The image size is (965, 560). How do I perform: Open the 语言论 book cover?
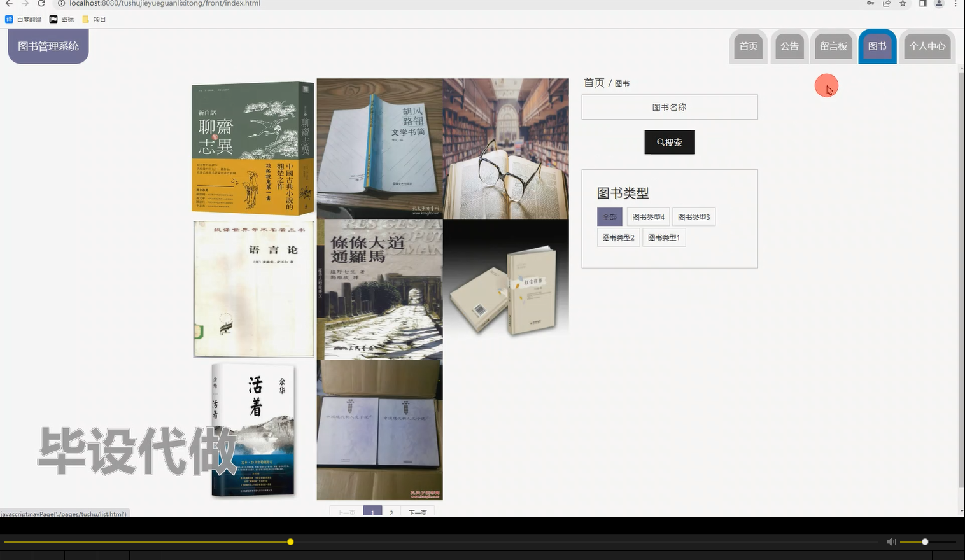[253, 289]
